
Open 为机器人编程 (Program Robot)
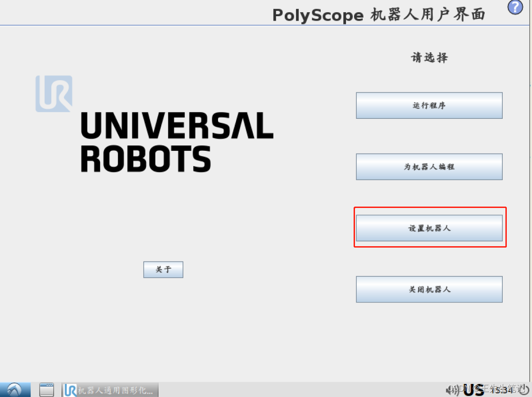429,167
